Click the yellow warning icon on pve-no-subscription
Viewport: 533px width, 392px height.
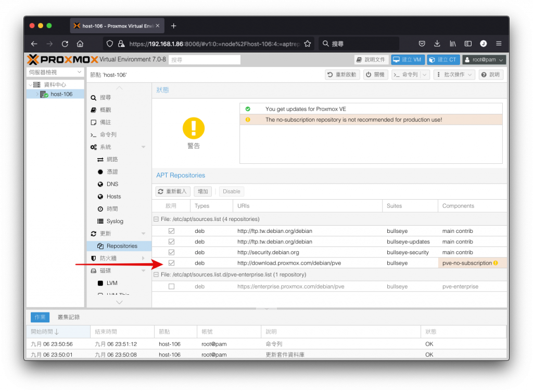point(496,263)
